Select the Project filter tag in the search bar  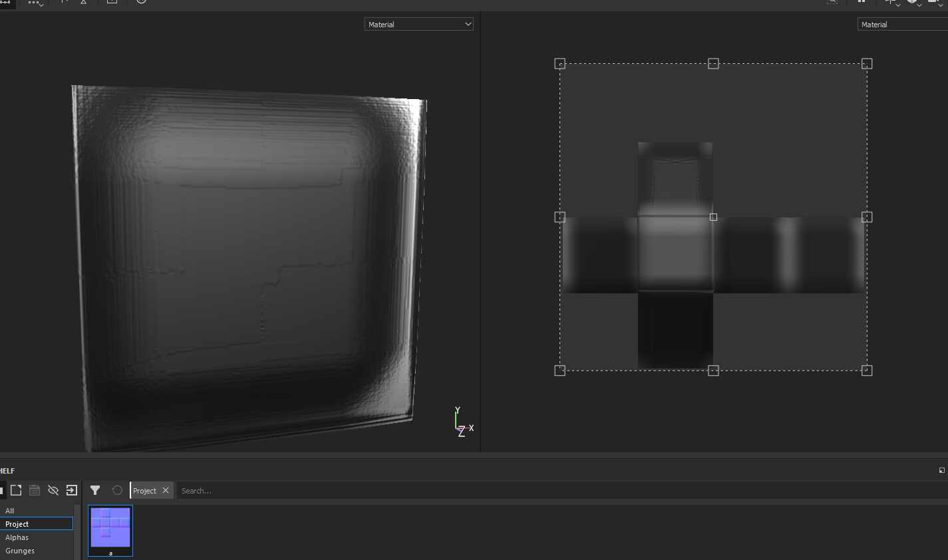144,491
